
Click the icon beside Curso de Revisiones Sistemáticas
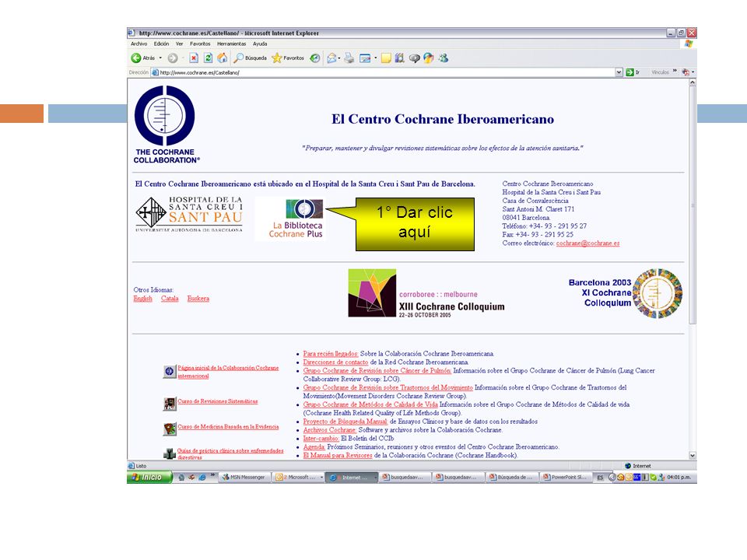point(170,404)
